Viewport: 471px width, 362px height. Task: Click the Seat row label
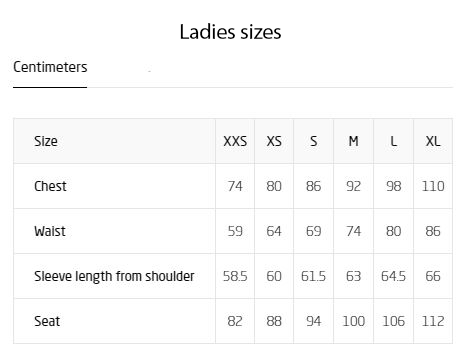pyautogui.click(x=47, y=321)
